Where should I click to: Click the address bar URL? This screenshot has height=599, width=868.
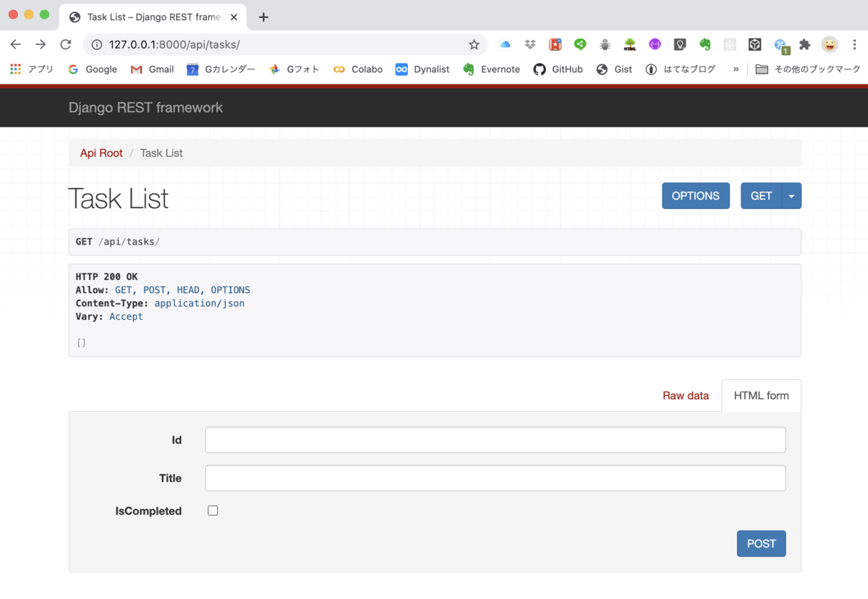(174, 44)
